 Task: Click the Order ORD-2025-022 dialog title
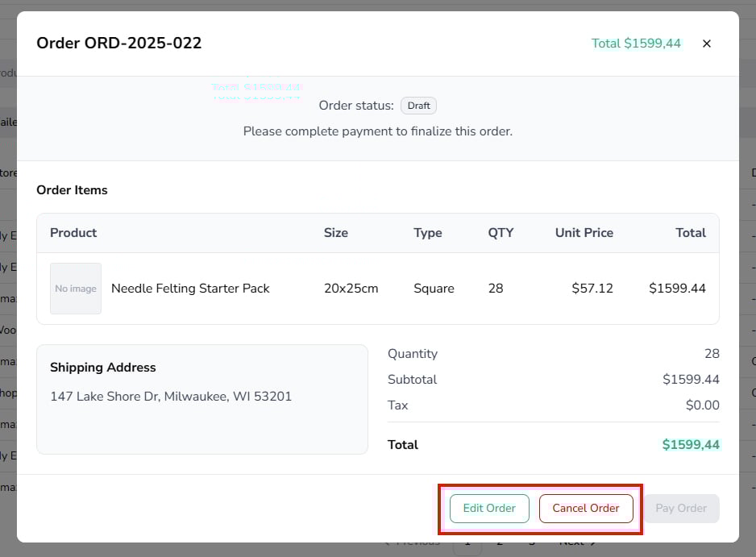[119, 44]
